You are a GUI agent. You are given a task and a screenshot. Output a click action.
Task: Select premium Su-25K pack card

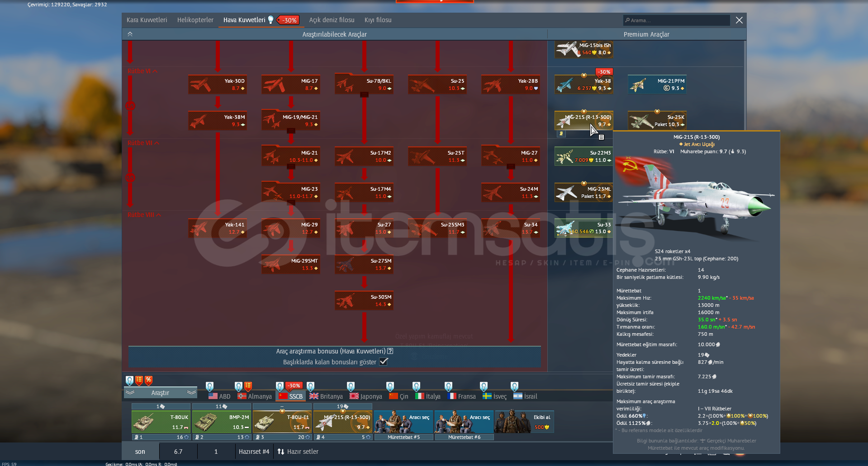click(657, 121)
